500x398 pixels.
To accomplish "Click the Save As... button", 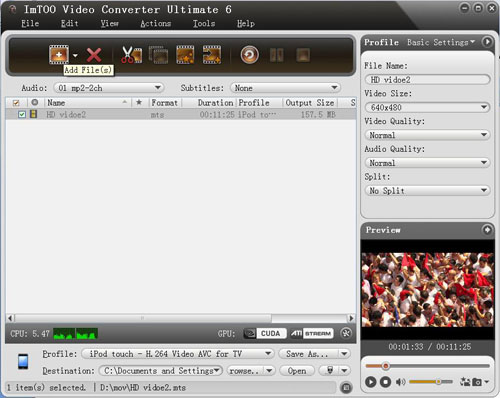I will click(x=308, y=354).
